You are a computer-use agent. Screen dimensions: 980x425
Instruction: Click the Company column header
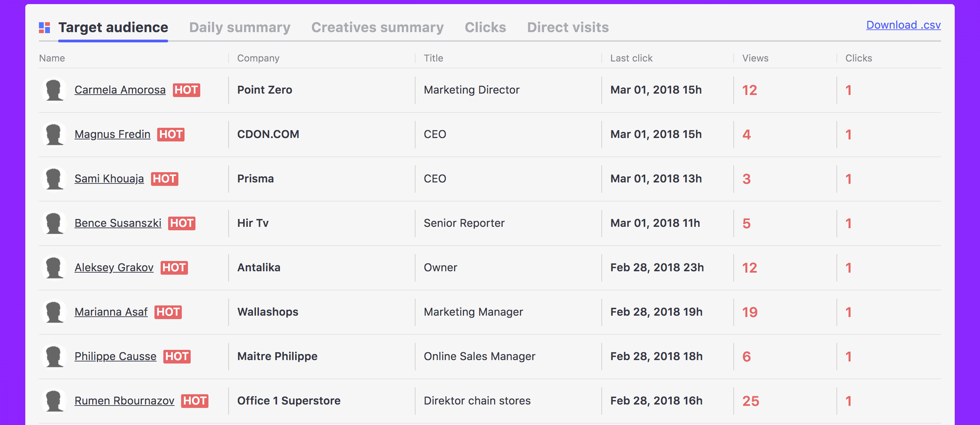[x=258, y=58]
